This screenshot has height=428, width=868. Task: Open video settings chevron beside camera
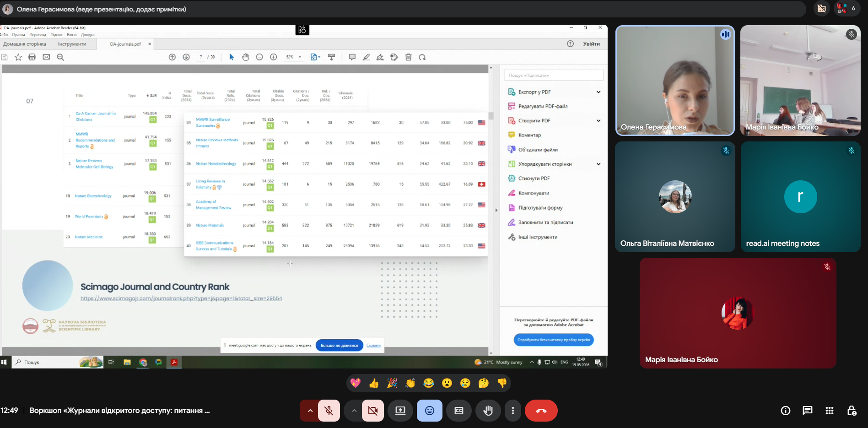click(354, 411)
